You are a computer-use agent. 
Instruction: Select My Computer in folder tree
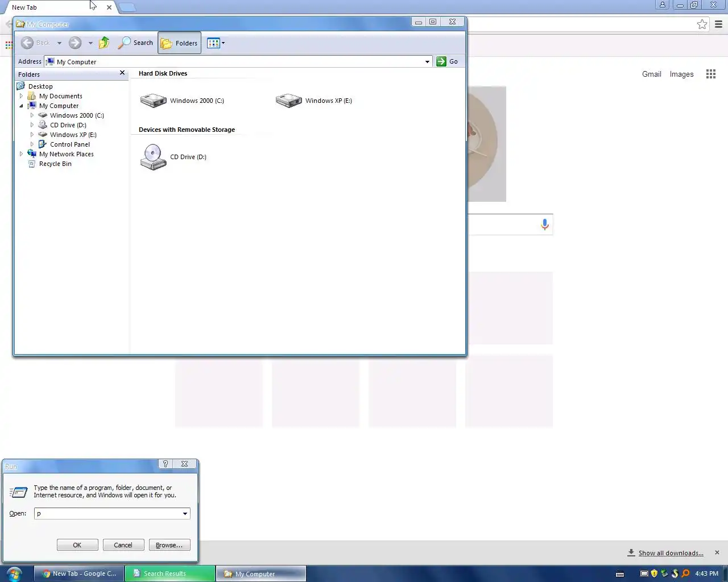pyautogui.click(x=59, y=106)
